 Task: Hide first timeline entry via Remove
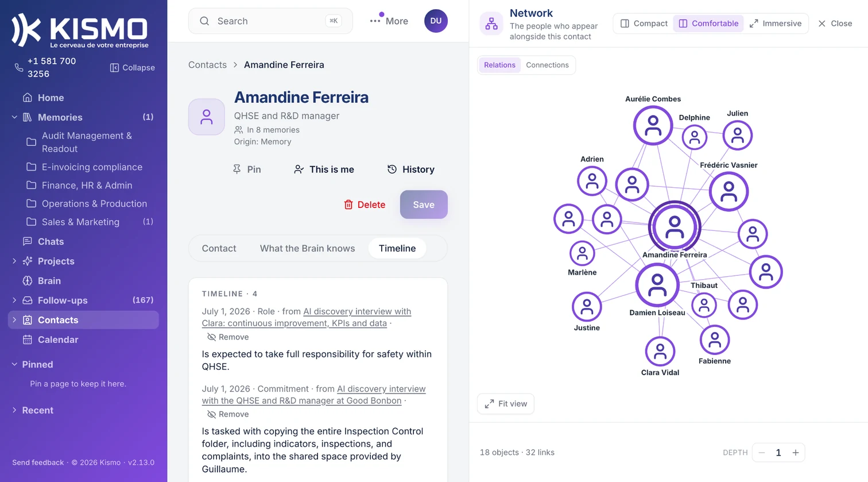pos(228,337)
